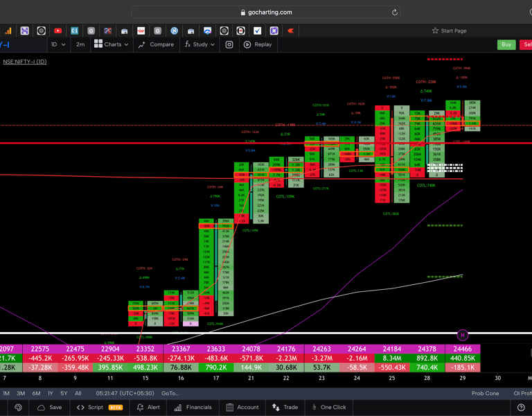Open the theme palette icon in bottom bar

18,407
